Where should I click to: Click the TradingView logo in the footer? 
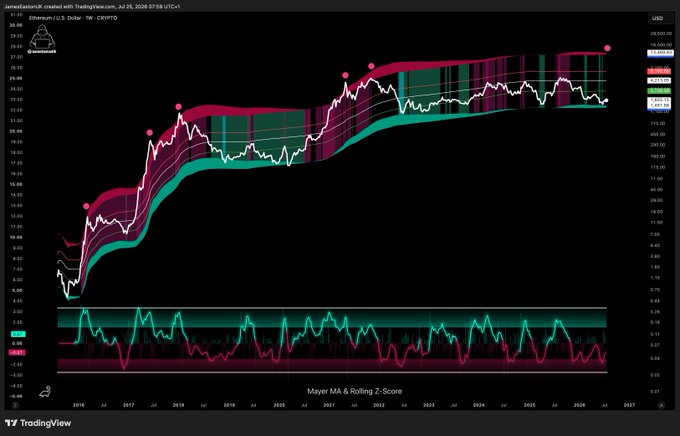[38, 423]
